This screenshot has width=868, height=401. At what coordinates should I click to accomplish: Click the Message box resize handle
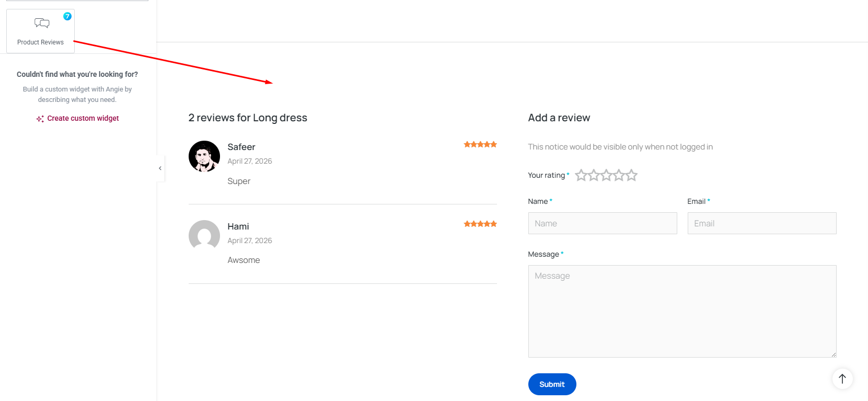click(x=834, y=354)
